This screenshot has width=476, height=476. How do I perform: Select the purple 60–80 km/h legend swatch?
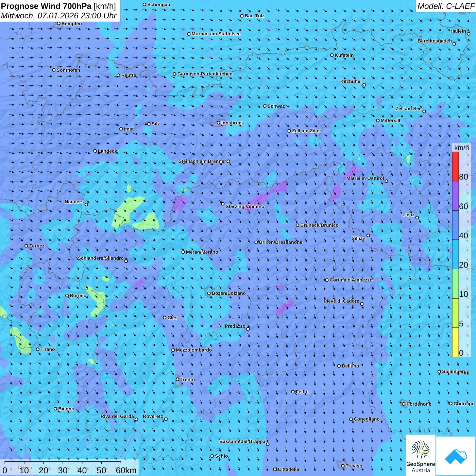[x=455, y=196]
